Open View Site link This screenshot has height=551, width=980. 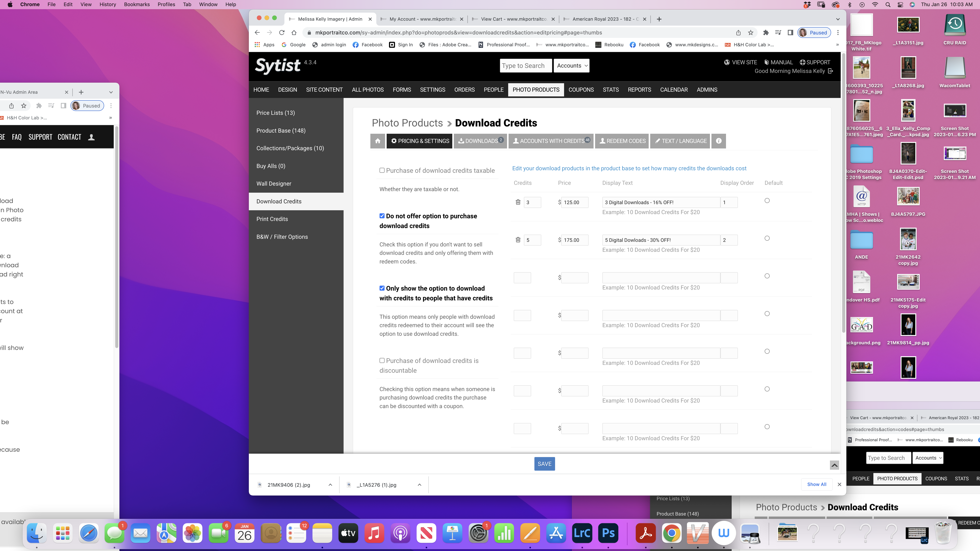coord(740,62)
